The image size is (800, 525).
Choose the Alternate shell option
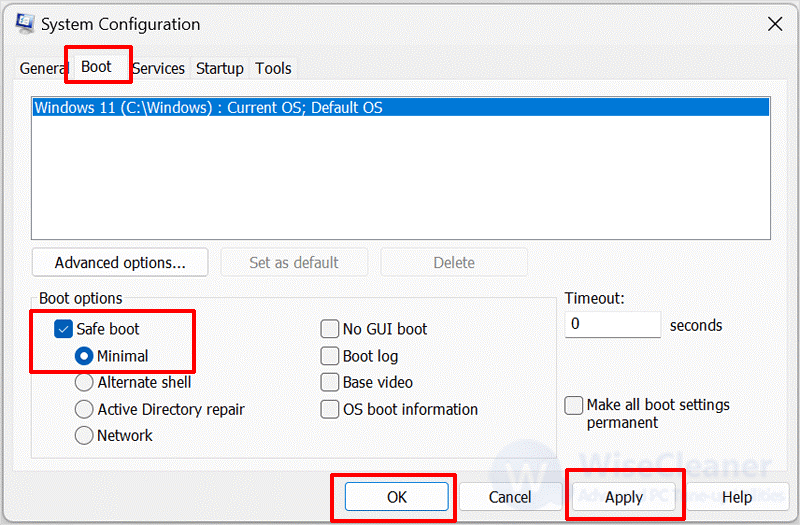(x=84, y=383)
